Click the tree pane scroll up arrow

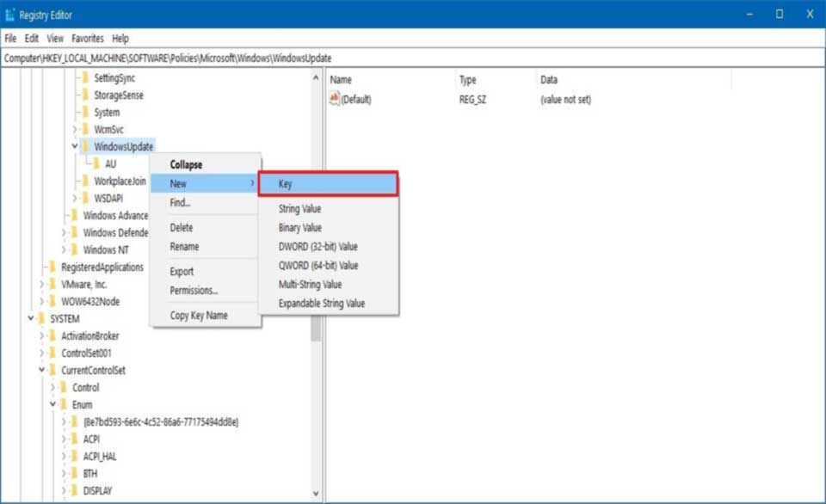[316, 77]
